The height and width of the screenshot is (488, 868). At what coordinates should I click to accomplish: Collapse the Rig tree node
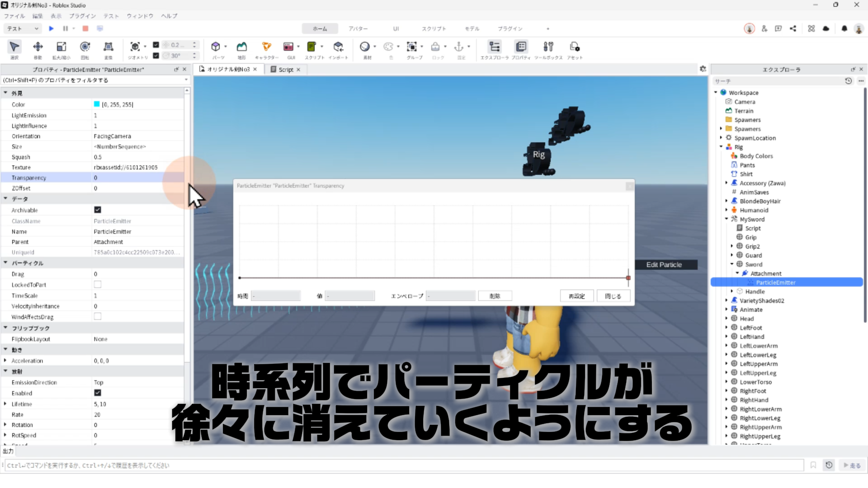click(x=721, y=147)
